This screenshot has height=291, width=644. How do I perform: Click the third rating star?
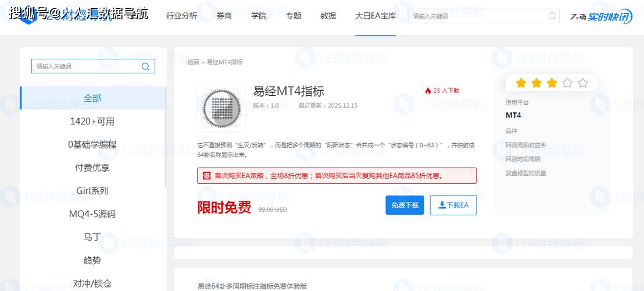point(552,83)
